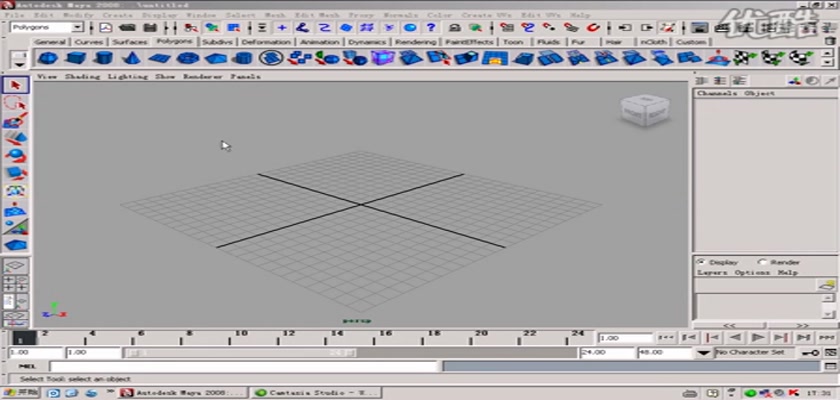The height and width of the screenshot is (400, 840).
Task: Go to start of playback range button
Action: [x=666, y=337]
